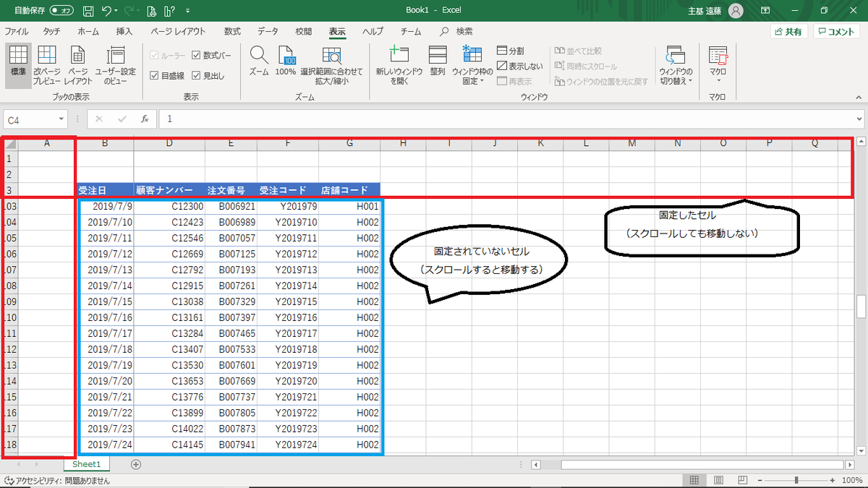
Task: Open the ファイル menu
Action: [16, 31]
